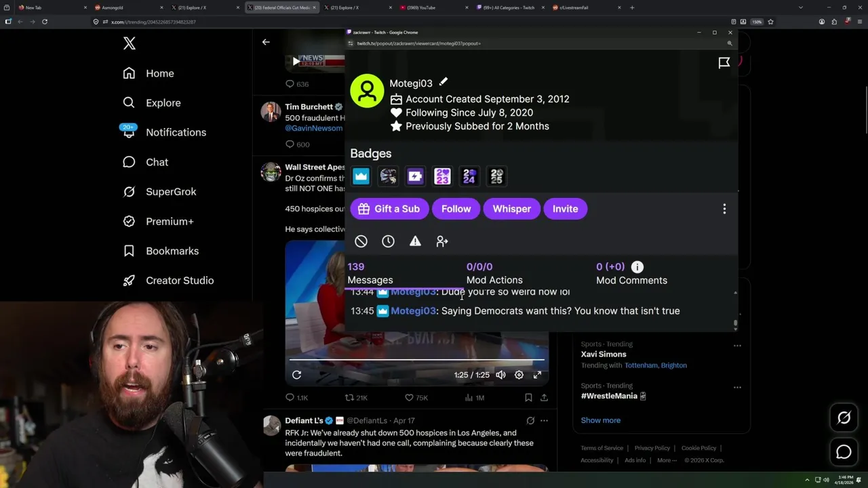The image size is (868, 488).
Task: Click the Twitch Turbo lightning badge
Action: 415,176
